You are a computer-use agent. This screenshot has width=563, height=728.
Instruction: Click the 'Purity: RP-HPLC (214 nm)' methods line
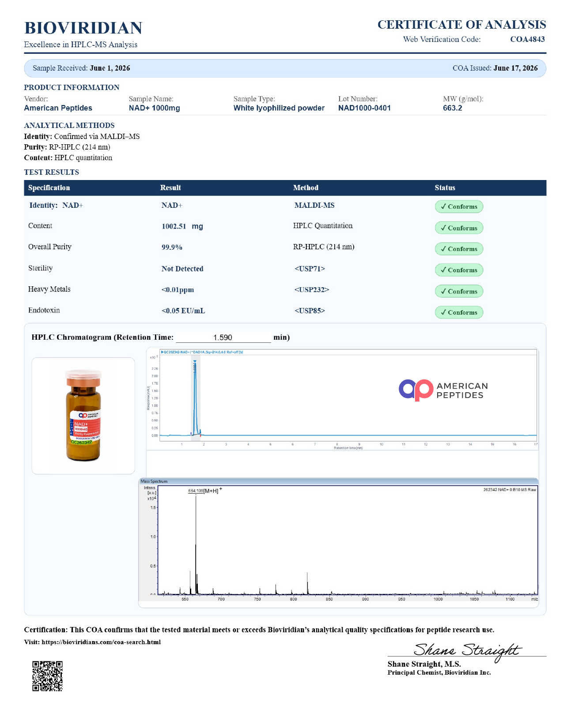pyautogui.click(x=67, y=147)
